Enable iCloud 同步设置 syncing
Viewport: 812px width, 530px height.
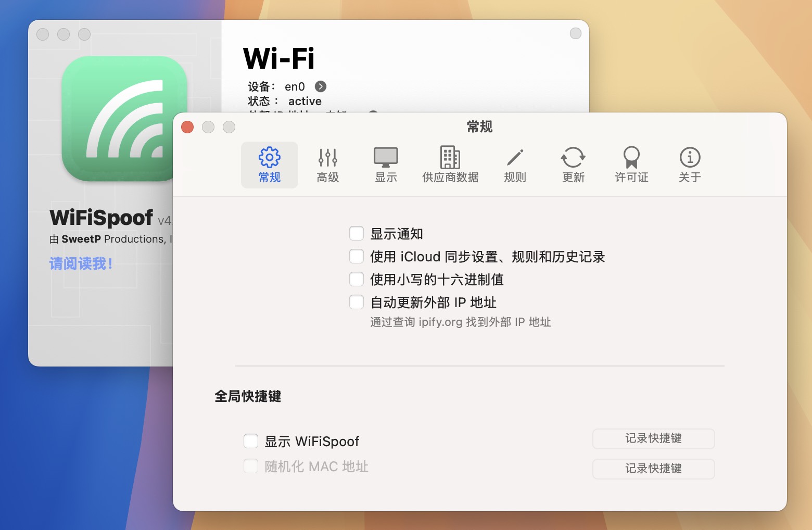point(357,256)
